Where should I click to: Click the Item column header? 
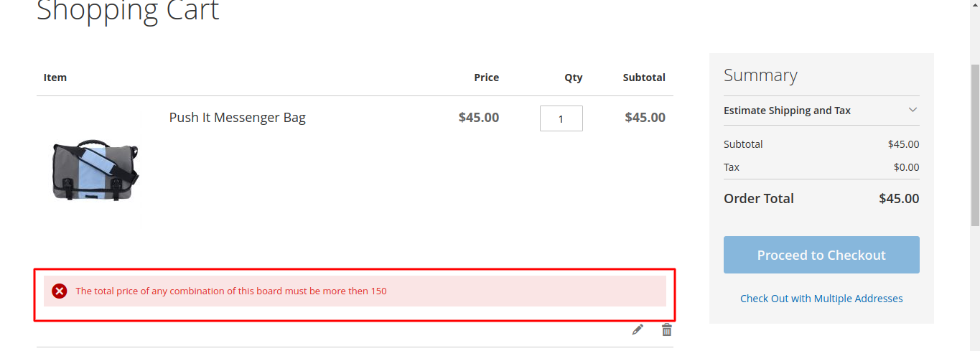55,78
